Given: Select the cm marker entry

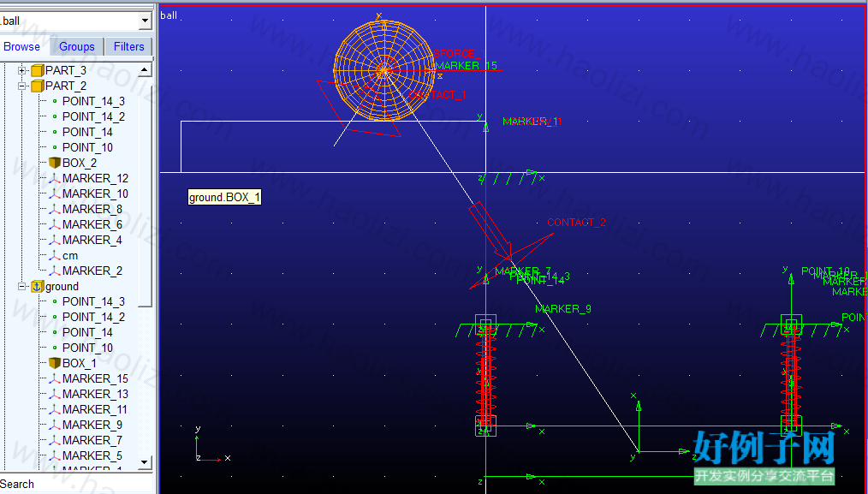Looking at the screenshot, I should pyautogui.click(x=69, y=256).
